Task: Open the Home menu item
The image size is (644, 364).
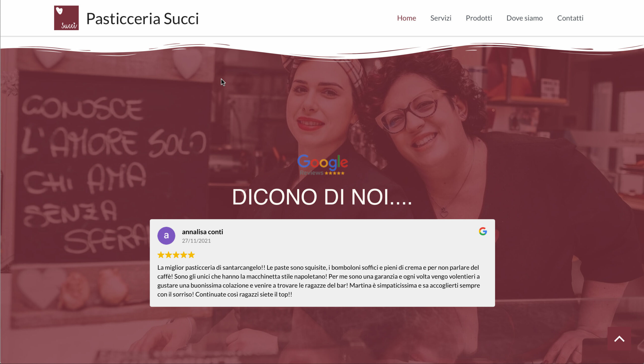Action: (x=407, y=18)
